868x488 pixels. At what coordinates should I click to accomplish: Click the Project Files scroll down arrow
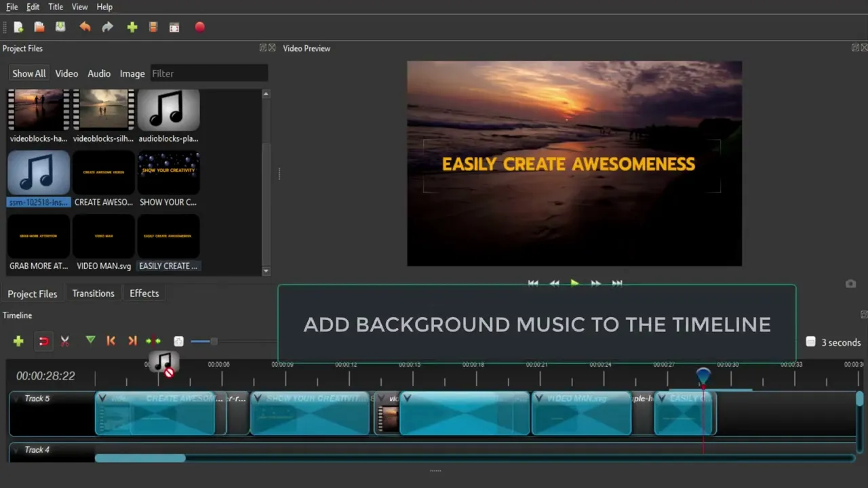(266, 271)
